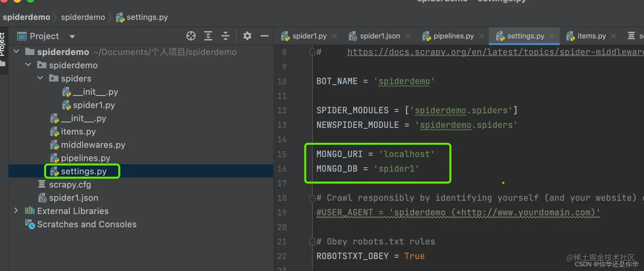Viewport: 644px width, 271px height.
Task: Click the Obey robots.txt rules comment
Action: click(x=376, y=242)
